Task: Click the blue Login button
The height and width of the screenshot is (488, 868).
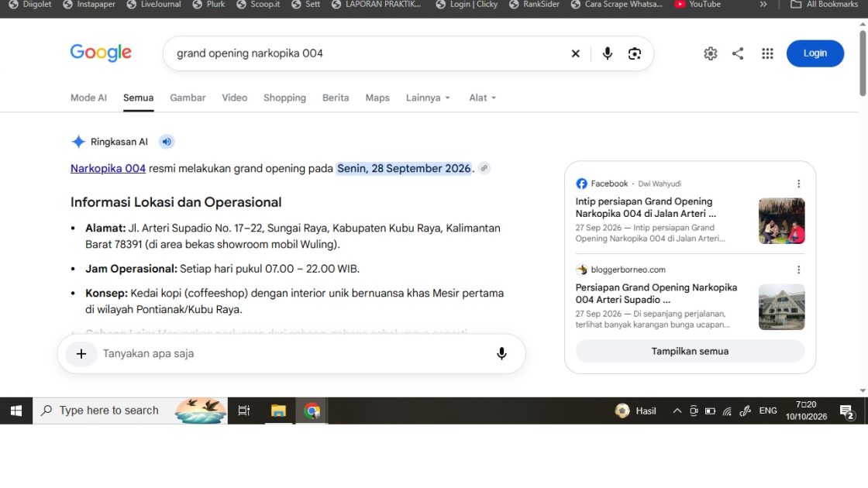Action: click(x=815, y=53)
